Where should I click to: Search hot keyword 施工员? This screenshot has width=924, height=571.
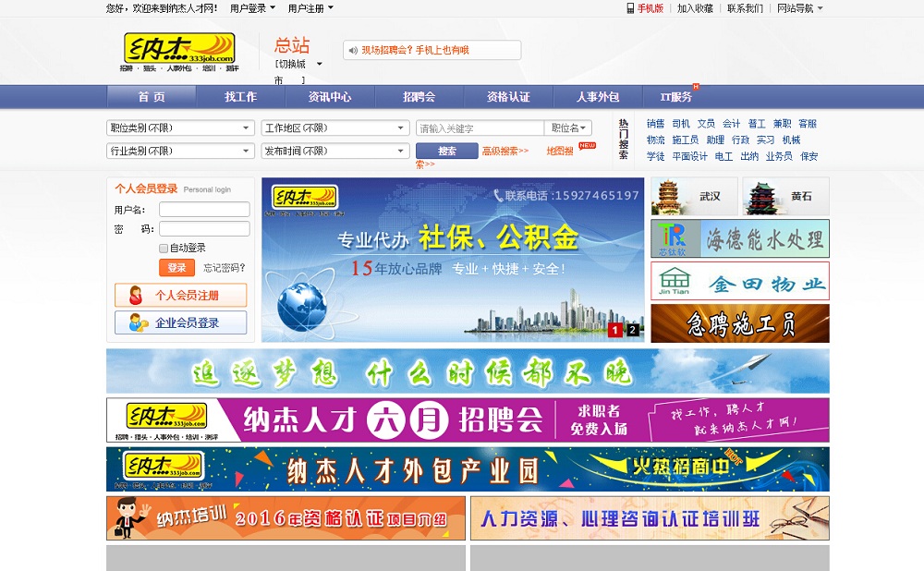tap(686, 140)
